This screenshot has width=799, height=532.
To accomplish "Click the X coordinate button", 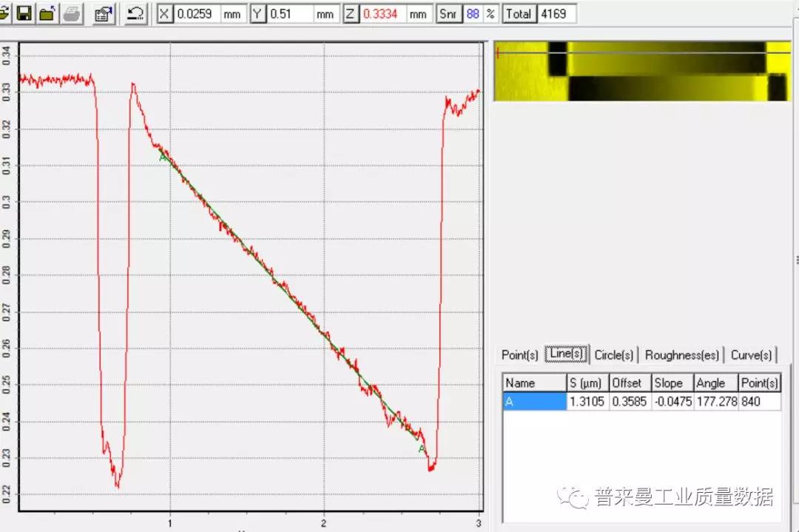I will pyautogui.click(x=164, y=14).
